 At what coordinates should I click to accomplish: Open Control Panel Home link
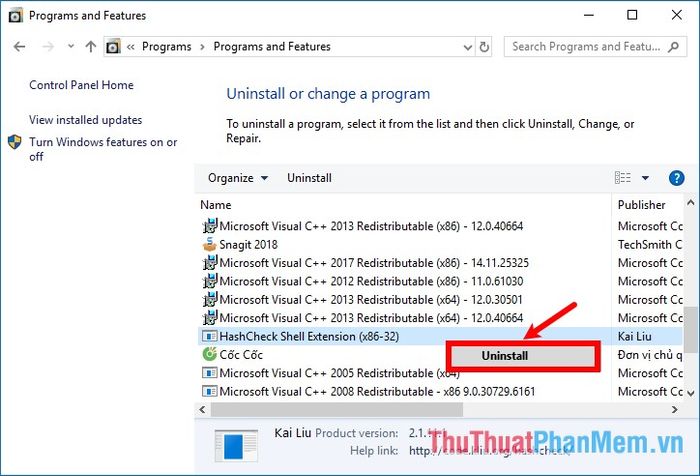point(81,85)
